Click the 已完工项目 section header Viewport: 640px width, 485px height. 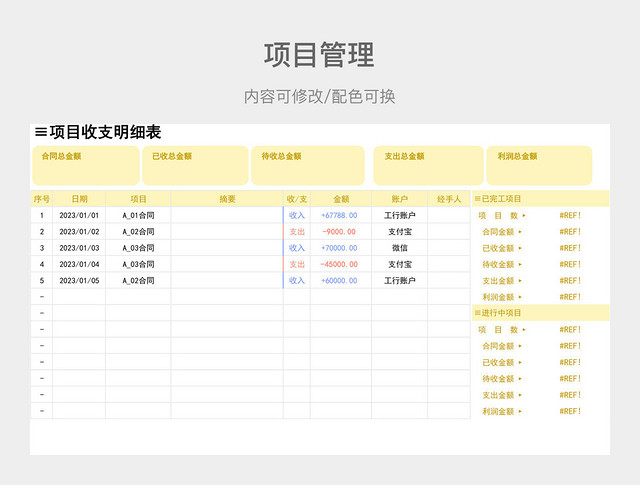point(541,199)
